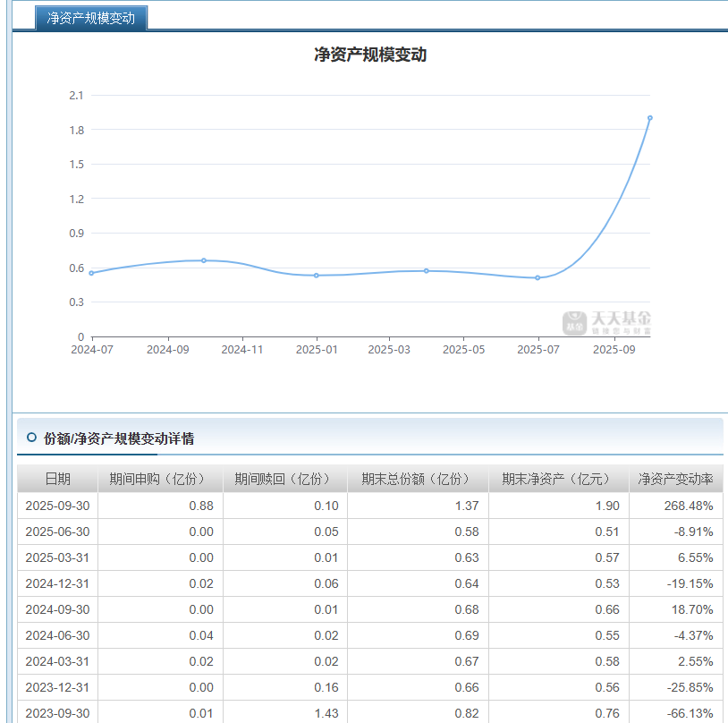
Task: Click chart data point at 2024-07 start
Action: click(91, 273)
